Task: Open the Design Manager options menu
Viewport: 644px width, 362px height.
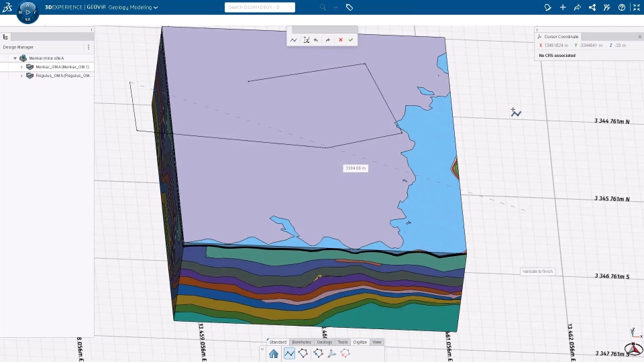Action: click(x=89, y=47)
